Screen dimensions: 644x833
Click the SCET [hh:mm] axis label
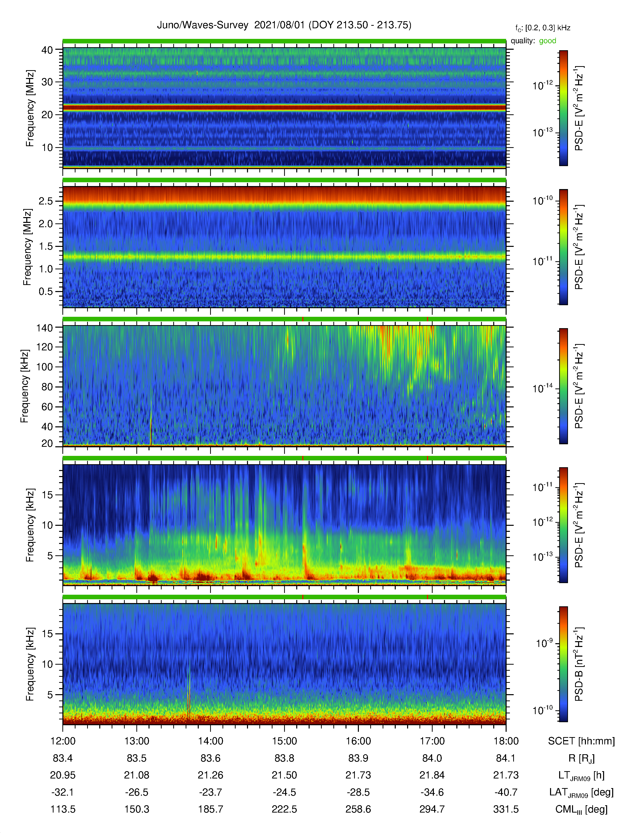581,741
